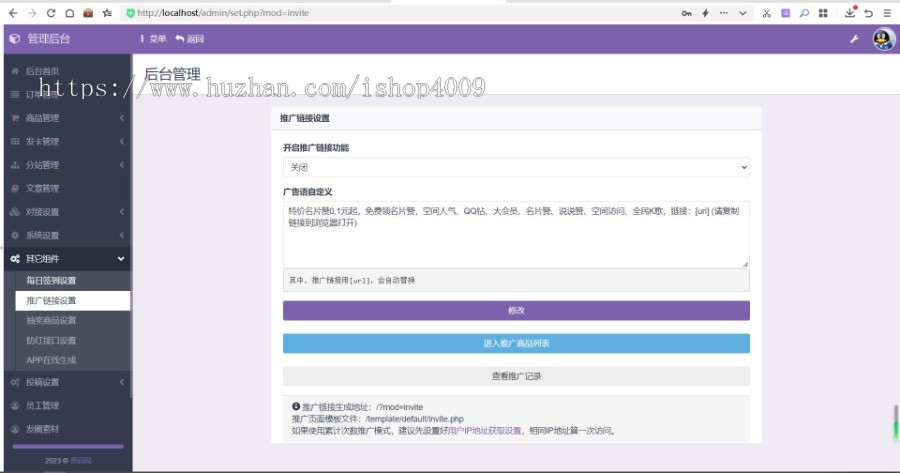The height and width of the screenshot is (473, 900).
Task: Expand the 对接设置 sidebar menu
Action: click(x=68, y=212)
